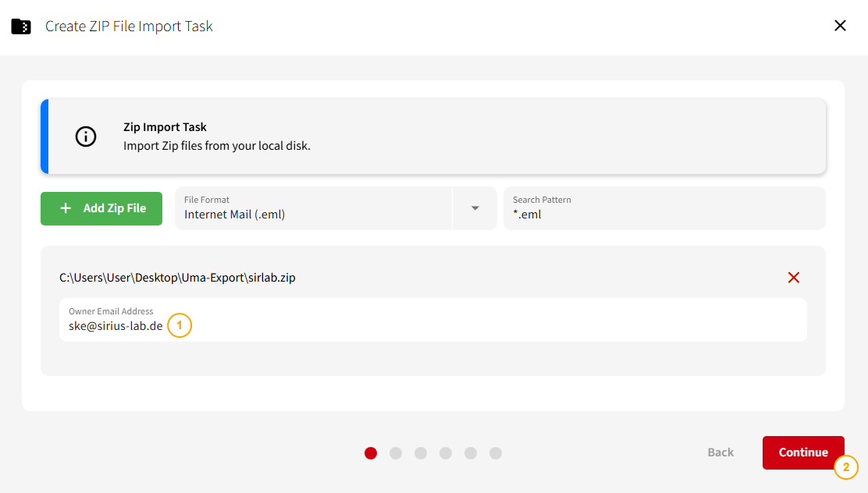Click the info circle icon

(86, 136)
